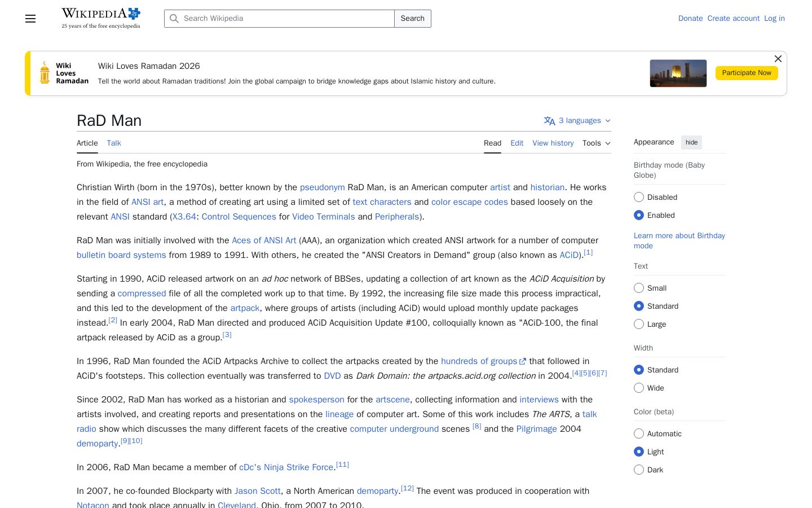Open the text characters link

tap(382, 202)
